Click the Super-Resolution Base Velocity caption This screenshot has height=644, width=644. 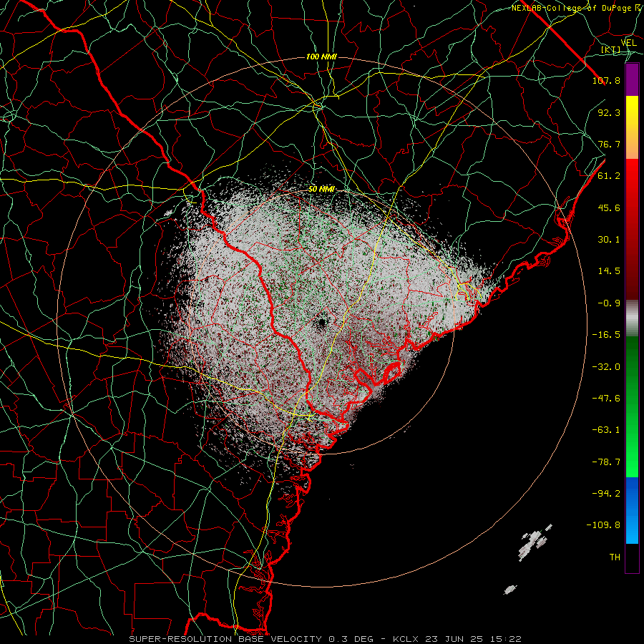[326, 639]
